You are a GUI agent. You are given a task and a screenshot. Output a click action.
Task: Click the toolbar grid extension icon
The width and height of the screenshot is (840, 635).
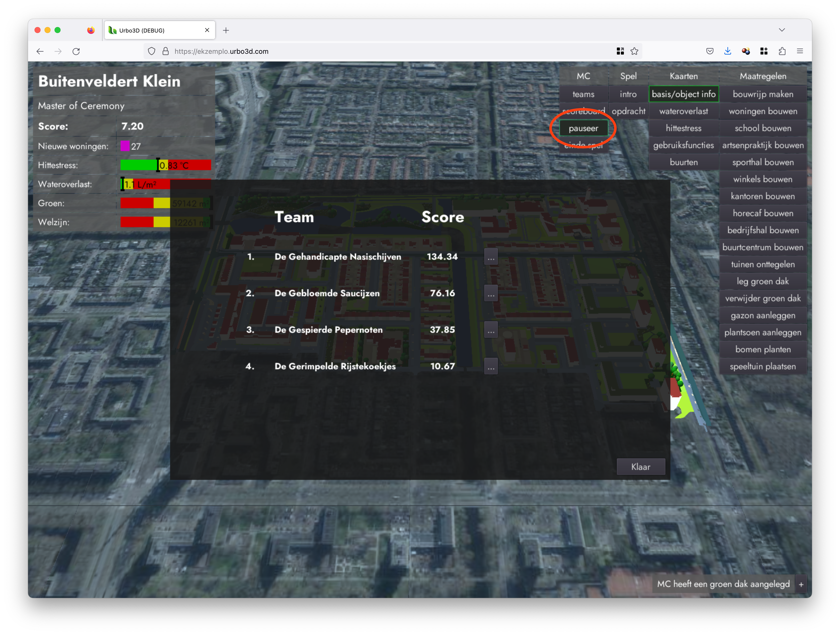pos(764,51)
